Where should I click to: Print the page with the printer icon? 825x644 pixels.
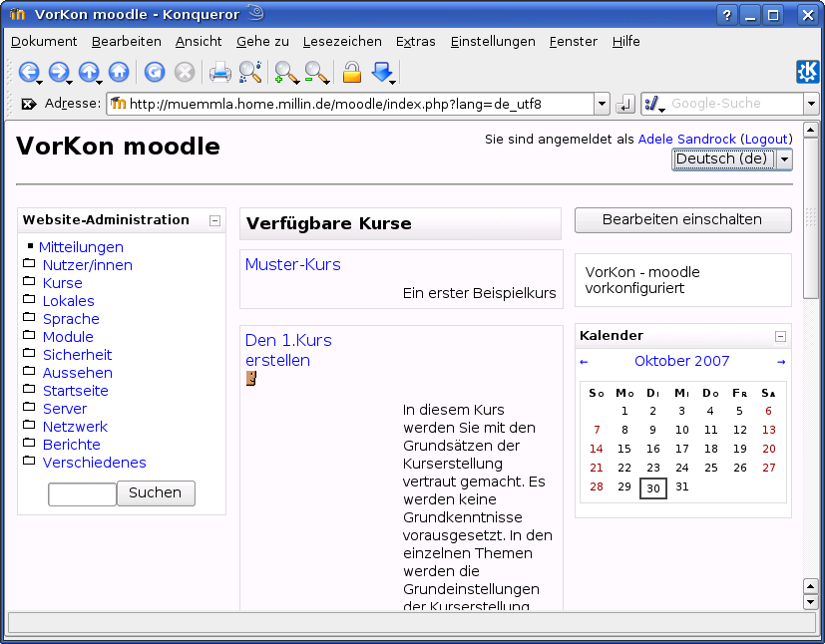[219, 72]
